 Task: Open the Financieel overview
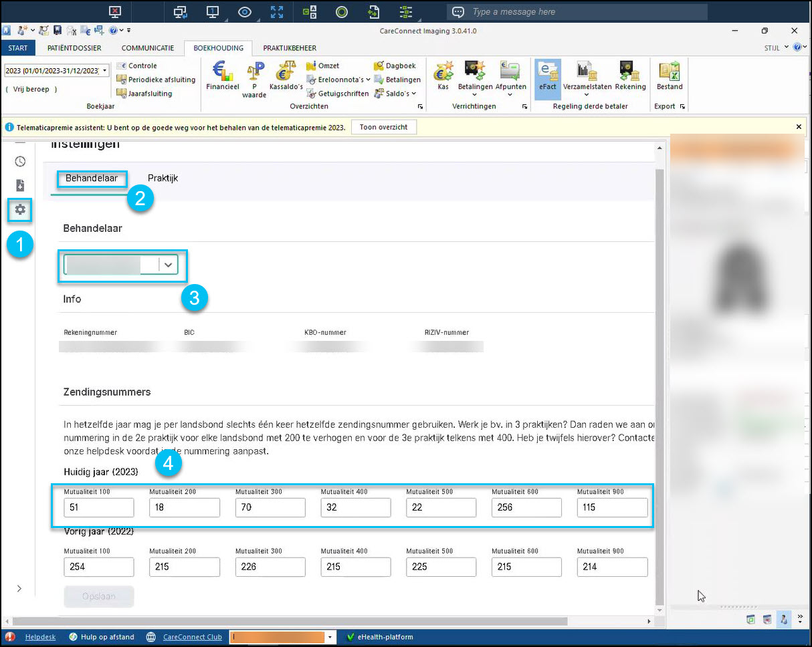(222, 76)
